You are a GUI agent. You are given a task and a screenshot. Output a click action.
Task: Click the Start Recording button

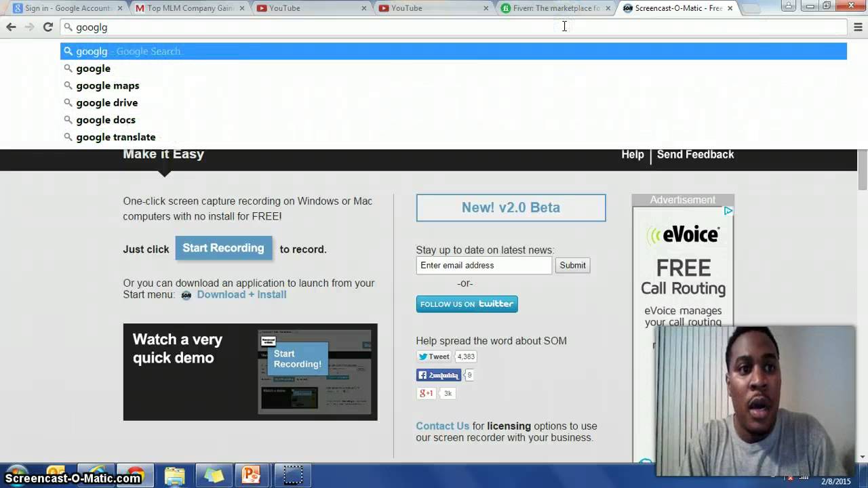(x=223, y=248)
